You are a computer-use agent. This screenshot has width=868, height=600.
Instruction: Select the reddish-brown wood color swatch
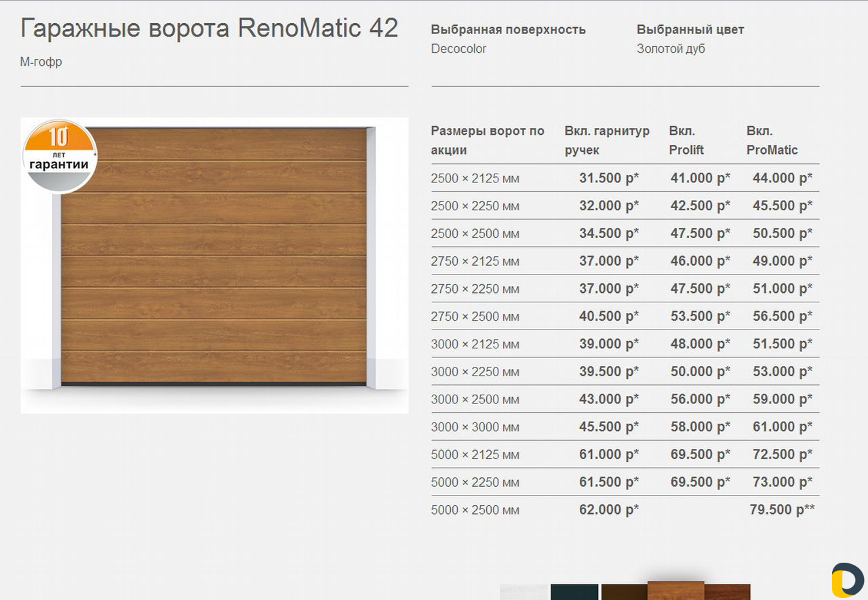(x=728, y=592)
